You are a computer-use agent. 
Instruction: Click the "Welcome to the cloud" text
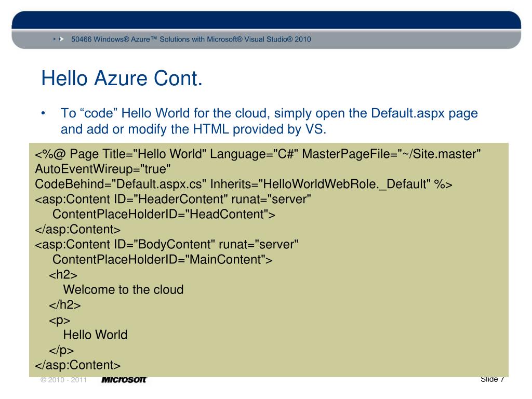pyautogui.click(x=123, y=290)
